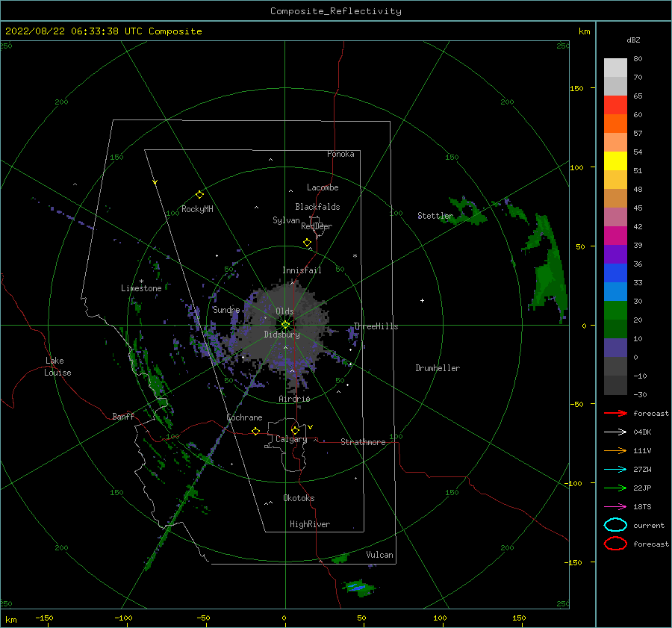Click the Okotoks town label
Screen dimensions: 672x628
coord(299,498)
